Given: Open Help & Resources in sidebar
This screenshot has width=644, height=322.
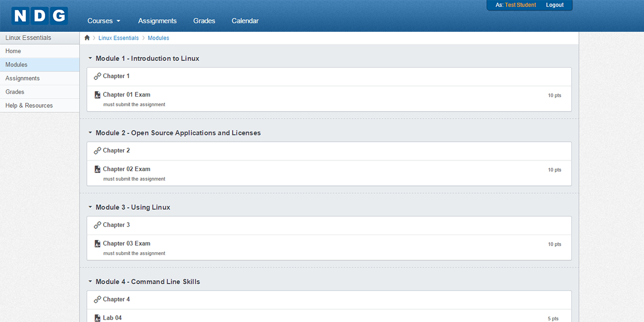Looking at the screenshot, I should pyautogui.click(x=40, y=106).
